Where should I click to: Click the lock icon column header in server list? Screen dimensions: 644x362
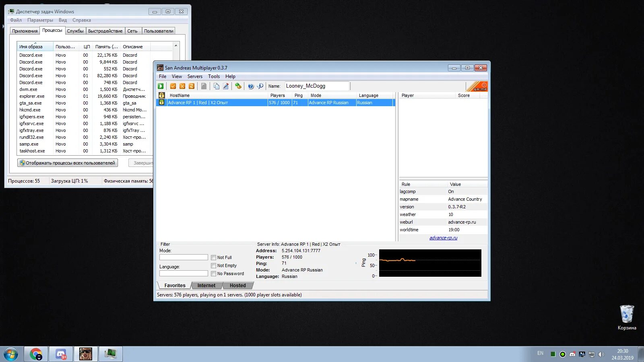point(161,95)
